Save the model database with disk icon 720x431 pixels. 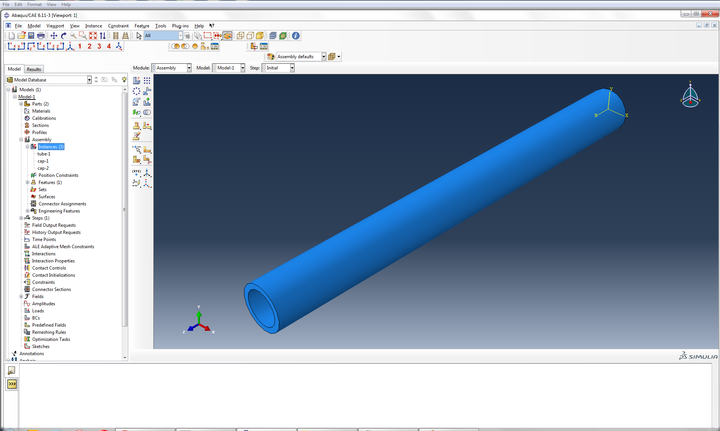31,36
